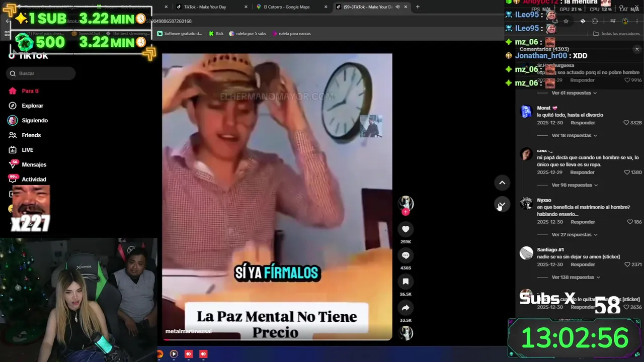Reply to GINA's comment via Responder
The image size is (644, 362).
[x=583, y=172]
